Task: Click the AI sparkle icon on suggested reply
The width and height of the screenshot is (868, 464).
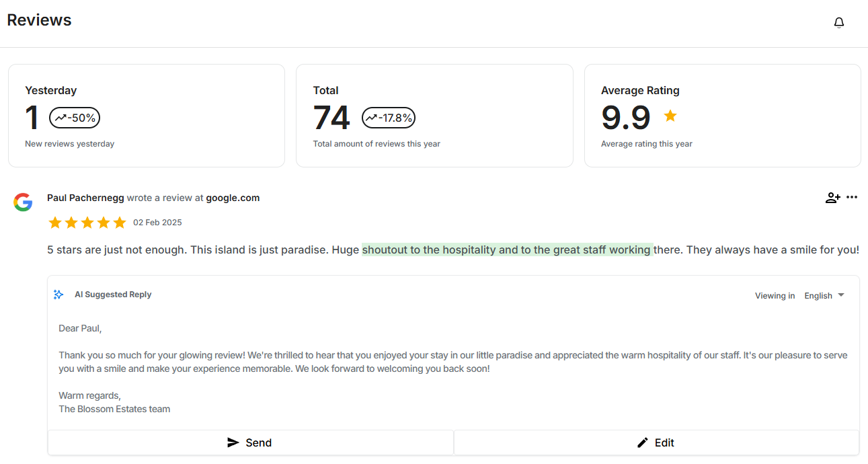Action: (58, 295)
